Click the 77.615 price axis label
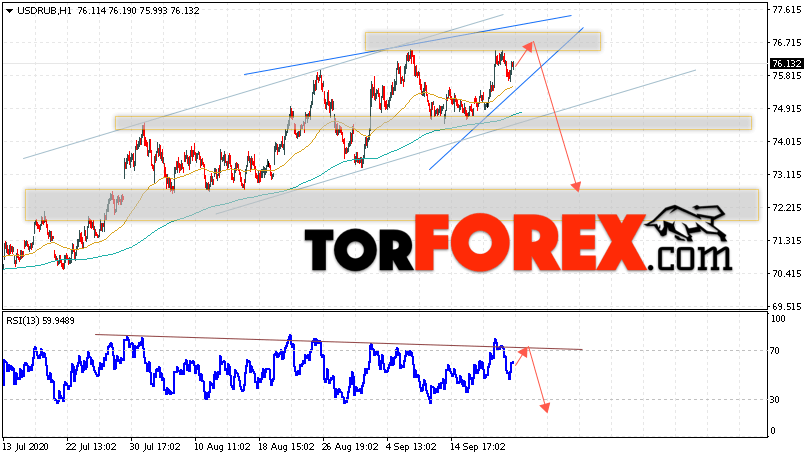The image size is (808, 458). (x=786, y=10)
